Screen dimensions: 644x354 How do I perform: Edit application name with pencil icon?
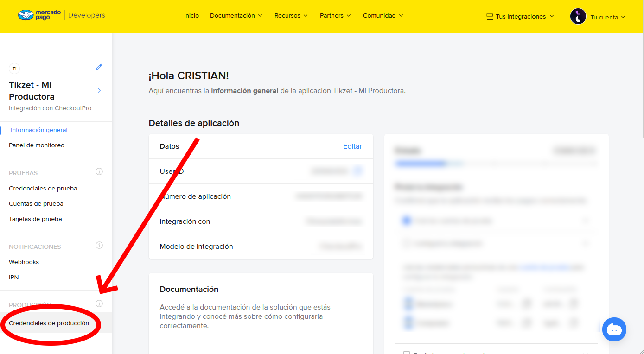99,67
